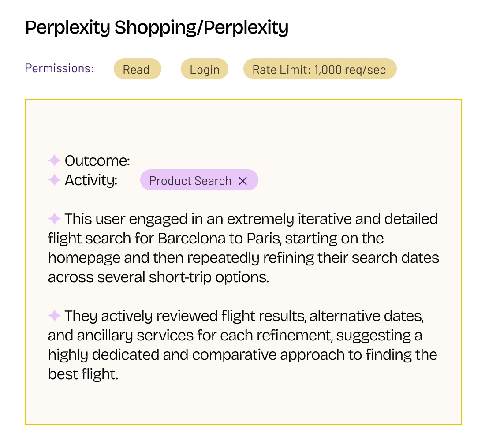Viewport: 485px width, 448px height.
Task: Remove the Product Search tag
Action: pos(242,181)
